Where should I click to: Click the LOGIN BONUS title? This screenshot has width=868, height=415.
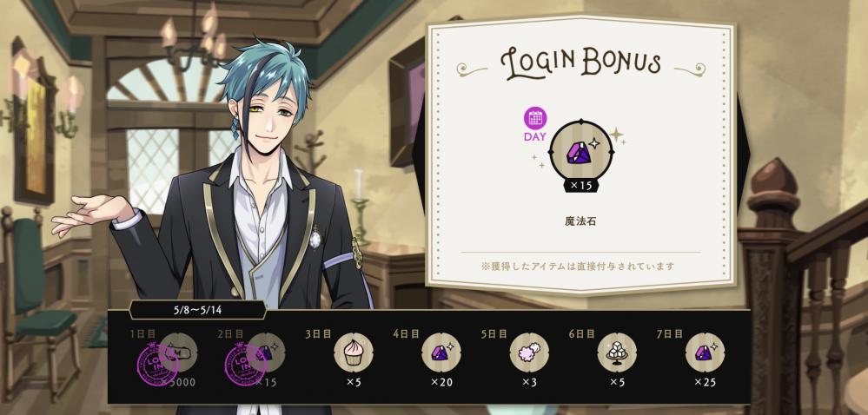(x=580, y=63)
